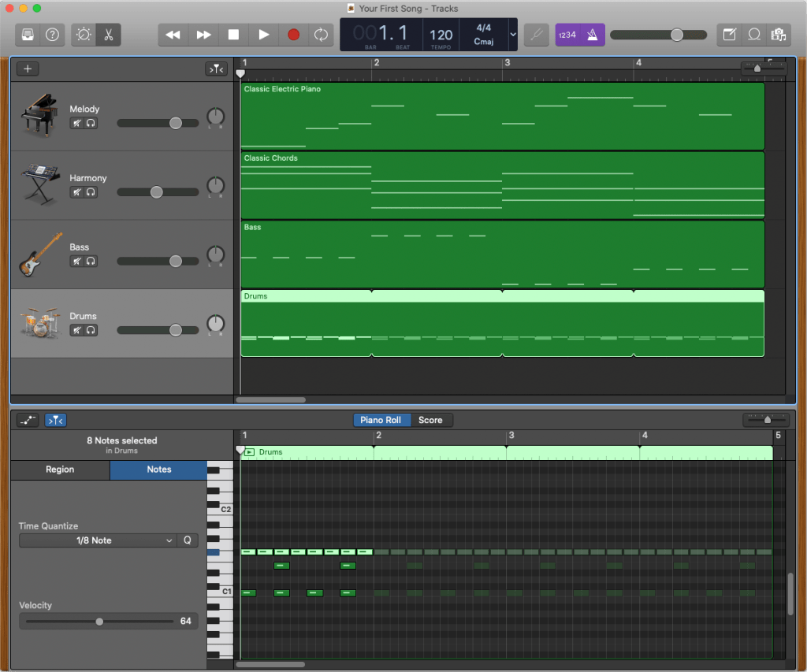Toggle the Count-in 1234 button
This screenshot has height=672, width=807.
click(567, 35)
